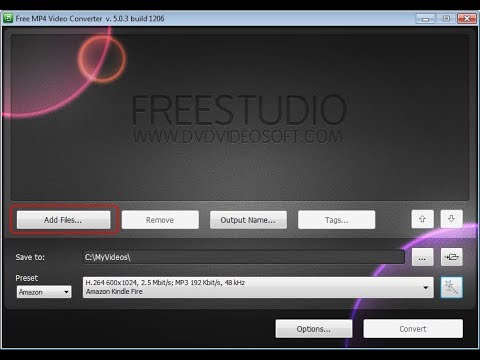Click the move down arrow icon
The image size is (480, 360).
[451, 219]
